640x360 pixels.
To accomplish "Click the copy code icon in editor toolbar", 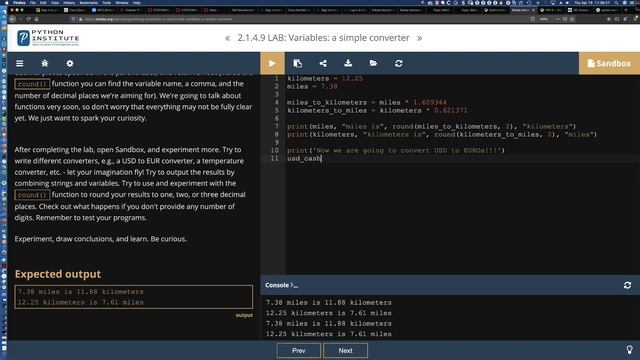I will pyautogui.click(x=298, y=63).
